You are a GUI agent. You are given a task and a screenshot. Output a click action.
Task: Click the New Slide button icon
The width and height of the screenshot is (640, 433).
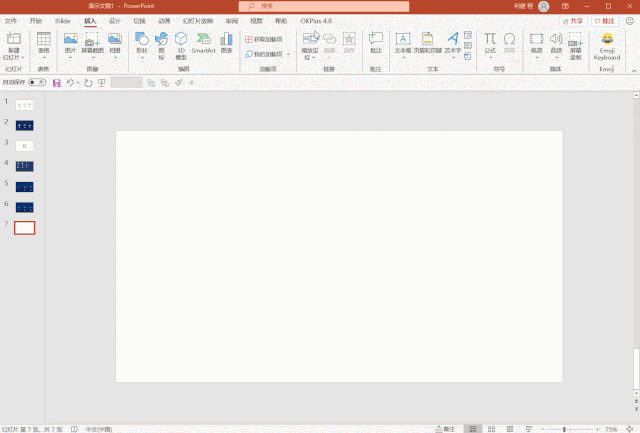(13, 38)
